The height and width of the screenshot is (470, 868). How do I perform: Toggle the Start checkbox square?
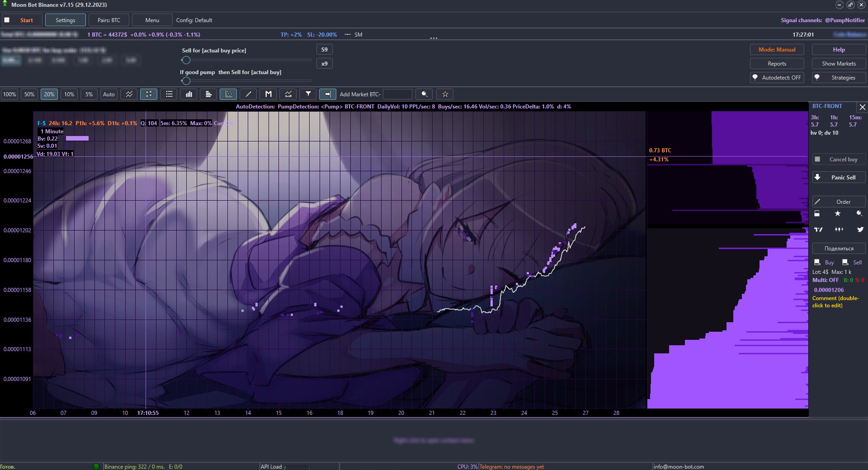pos(7,20)
